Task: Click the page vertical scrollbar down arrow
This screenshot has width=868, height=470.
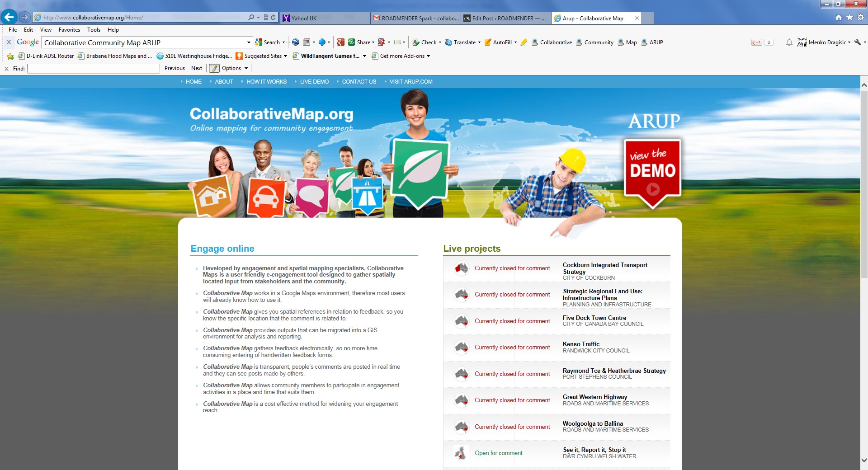Action: pos(863,461)
